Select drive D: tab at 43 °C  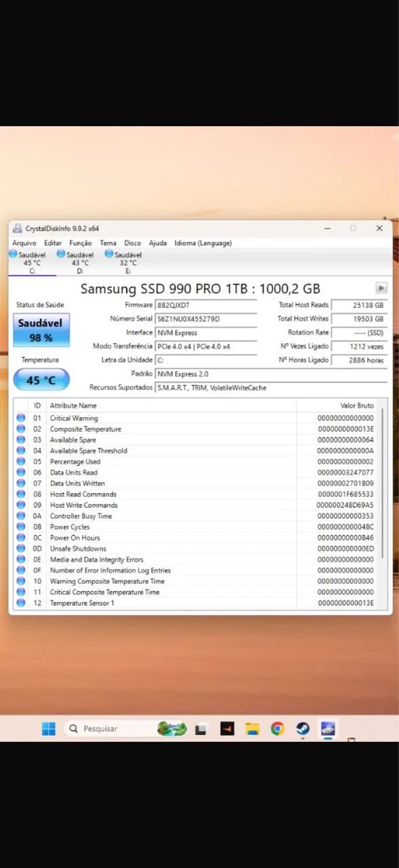coord(80,262)
